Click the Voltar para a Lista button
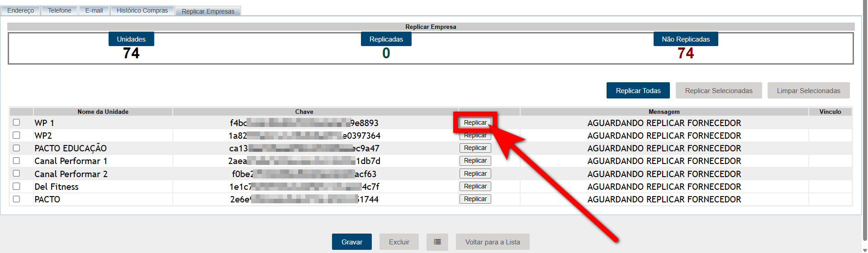The width and height of the screenshot is (868, 253). coord(492,242)
